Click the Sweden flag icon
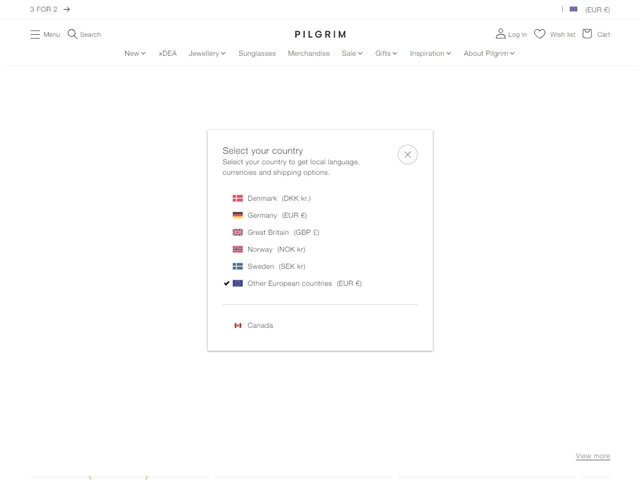 238,266
